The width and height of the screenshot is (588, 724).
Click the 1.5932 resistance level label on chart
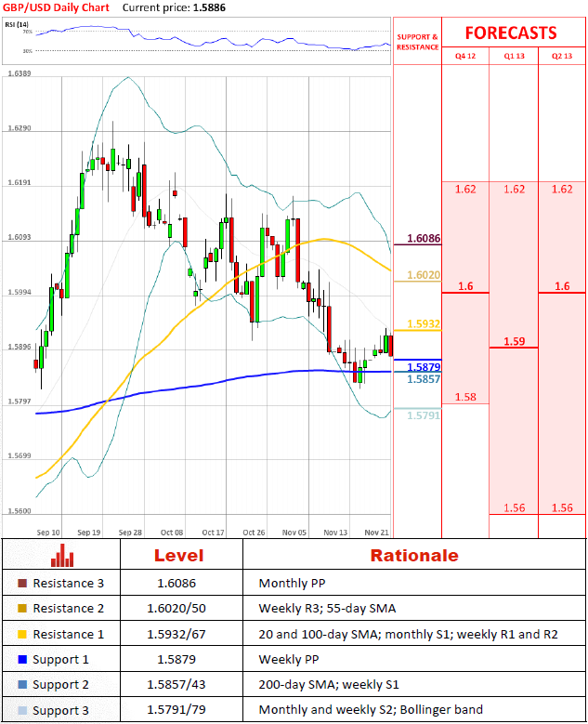point(423,324)
